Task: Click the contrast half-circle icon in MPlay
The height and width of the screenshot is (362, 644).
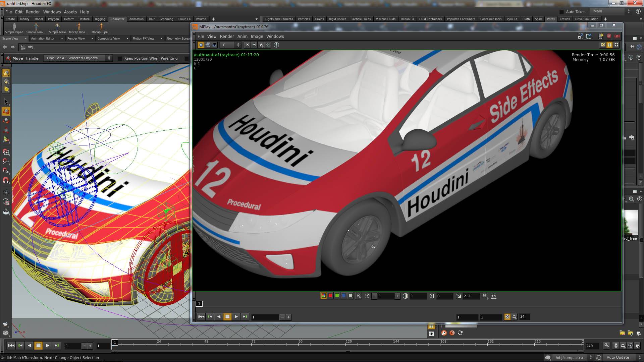Action: (x=406, y=296)
